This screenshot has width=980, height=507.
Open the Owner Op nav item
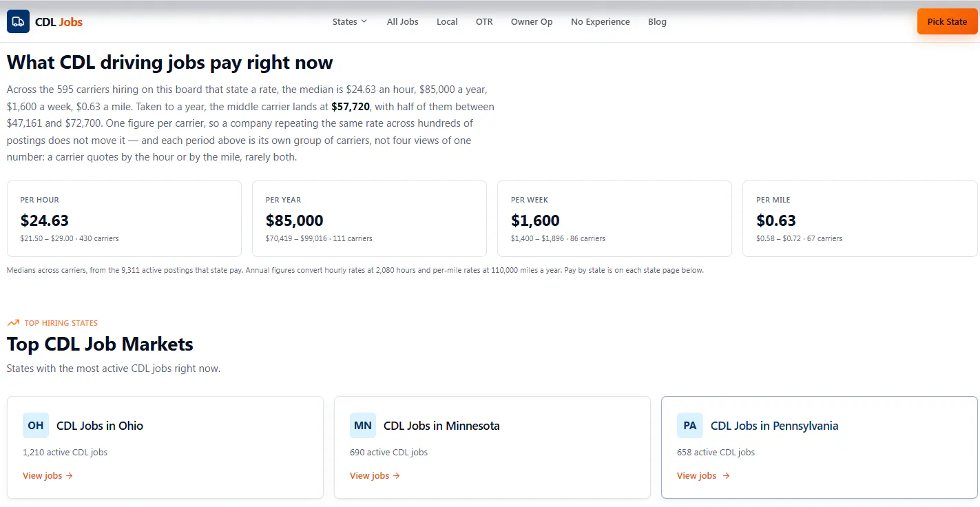coord(532,21)
